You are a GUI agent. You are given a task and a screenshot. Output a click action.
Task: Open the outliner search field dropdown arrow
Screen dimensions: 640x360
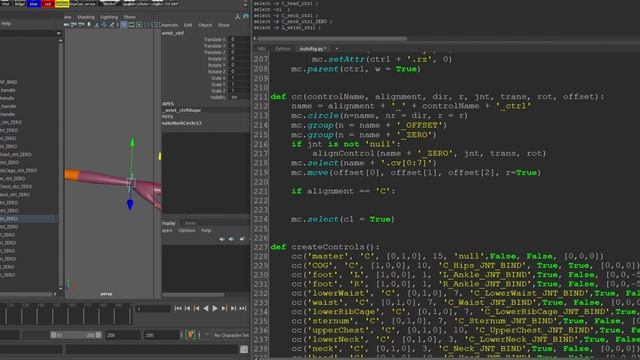[59, 33]
